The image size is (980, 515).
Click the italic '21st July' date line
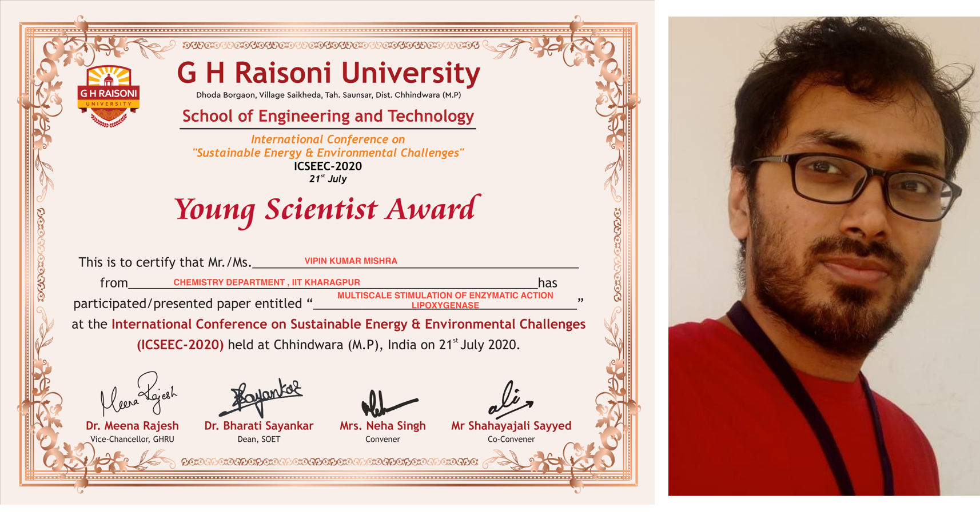point(328,179)
